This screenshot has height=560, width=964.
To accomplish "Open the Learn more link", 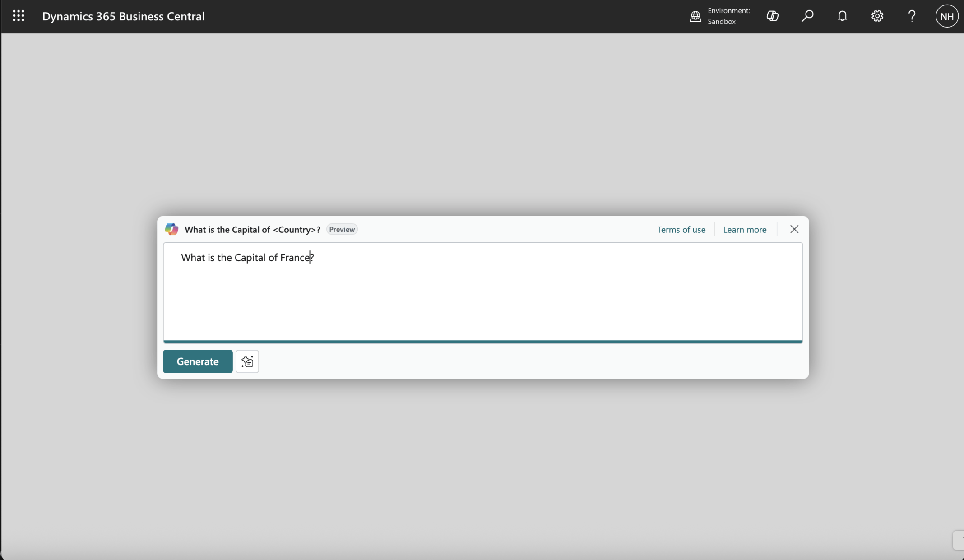I will (x=744, y=230).
